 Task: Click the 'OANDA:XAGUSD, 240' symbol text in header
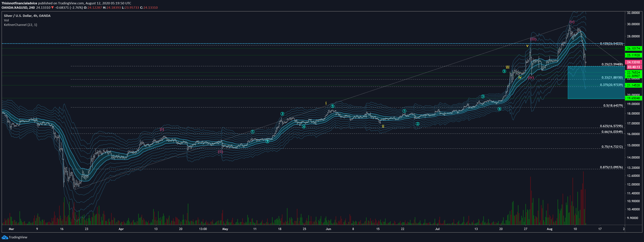click(18, 8)
